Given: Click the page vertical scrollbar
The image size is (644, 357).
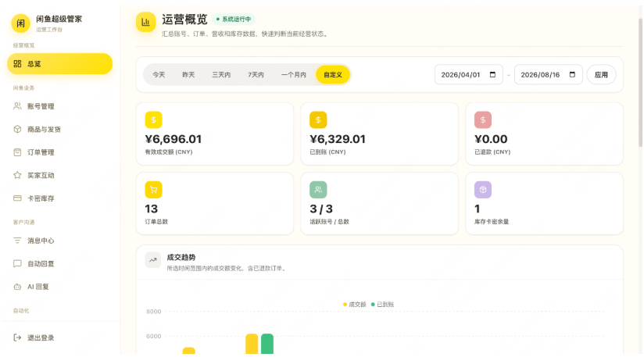Looking at the screenshot, I should click(640, 82).
